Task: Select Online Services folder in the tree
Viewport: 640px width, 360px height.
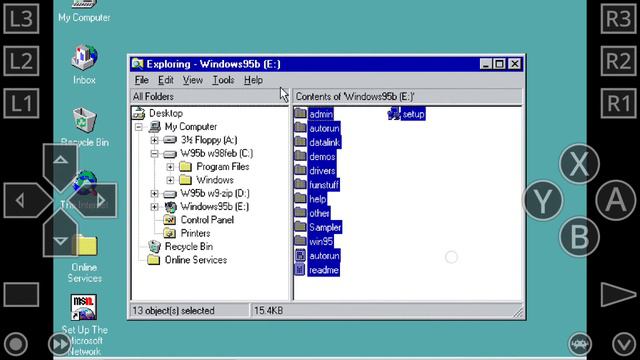Action: tap(153, 260)
